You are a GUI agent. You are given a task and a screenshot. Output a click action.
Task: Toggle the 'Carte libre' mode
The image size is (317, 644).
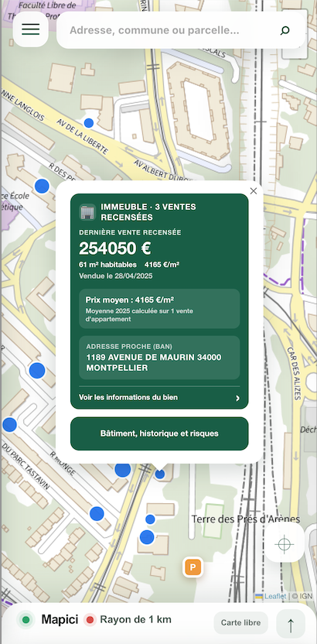coord(240,622)
